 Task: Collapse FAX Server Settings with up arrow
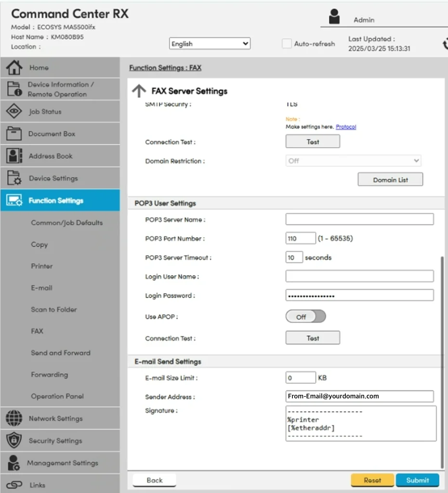[139, 91]
